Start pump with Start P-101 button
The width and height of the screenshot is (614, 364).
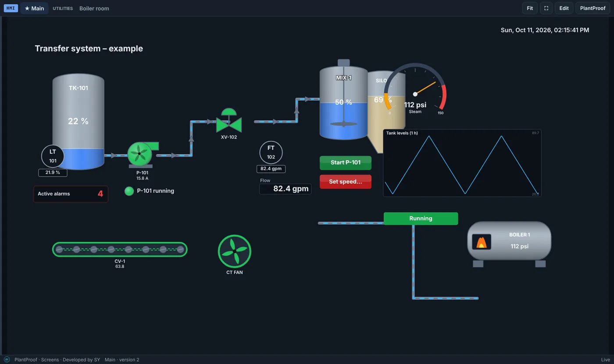(346, 163)
